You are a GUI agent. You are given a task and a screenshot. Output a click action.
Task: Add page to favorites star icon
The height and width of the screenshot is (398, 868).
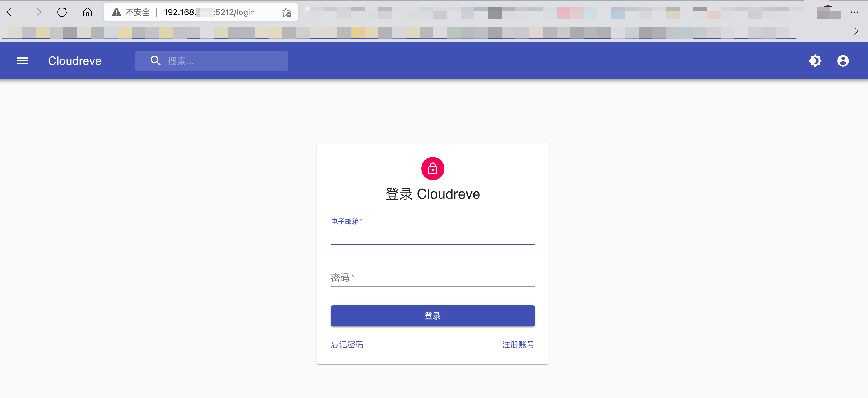click(286, 12)
